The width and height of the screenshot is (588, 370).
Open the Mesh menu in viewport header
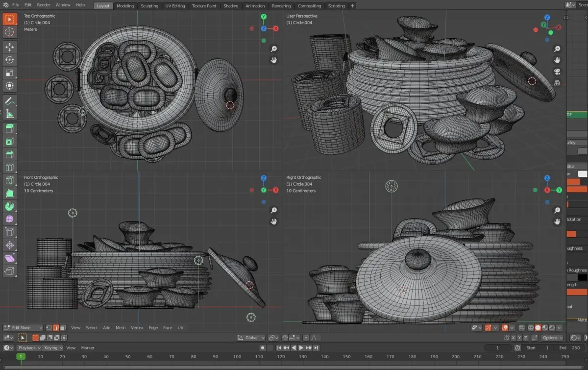click(121, 327)
